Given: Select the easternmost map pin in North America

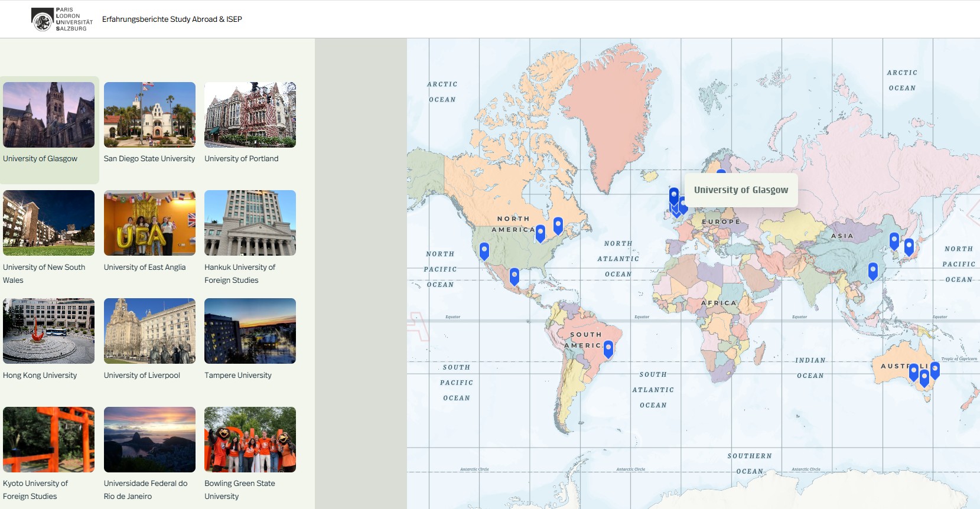Looking at the screenshot, I should pyautogui.click(x=558, y=226).
